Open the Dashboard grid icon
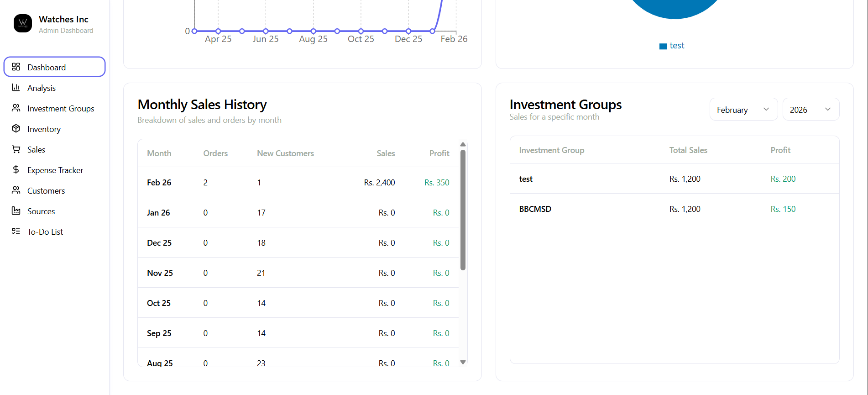Viewport: 868px width, 395px height. click(16, 67)
